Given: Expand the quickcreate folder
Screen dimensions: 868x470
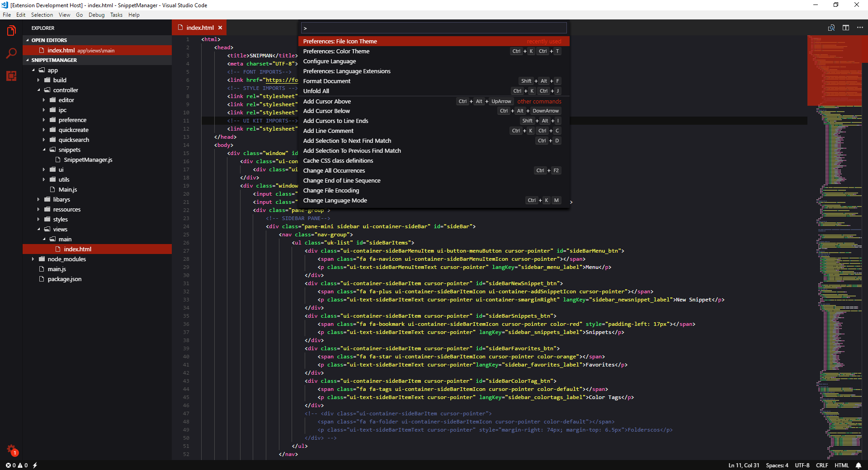Looking at the screenshot, I should pyautogui.click(x=97, y=130).
